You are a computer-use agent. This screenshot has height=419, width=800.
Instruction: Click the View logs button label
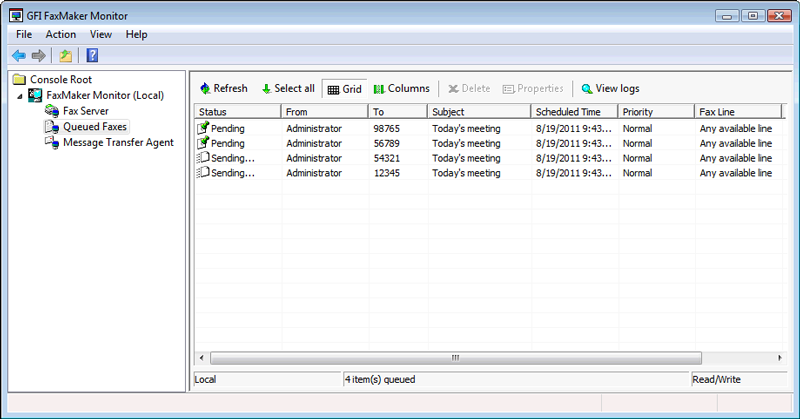point(617,88)
